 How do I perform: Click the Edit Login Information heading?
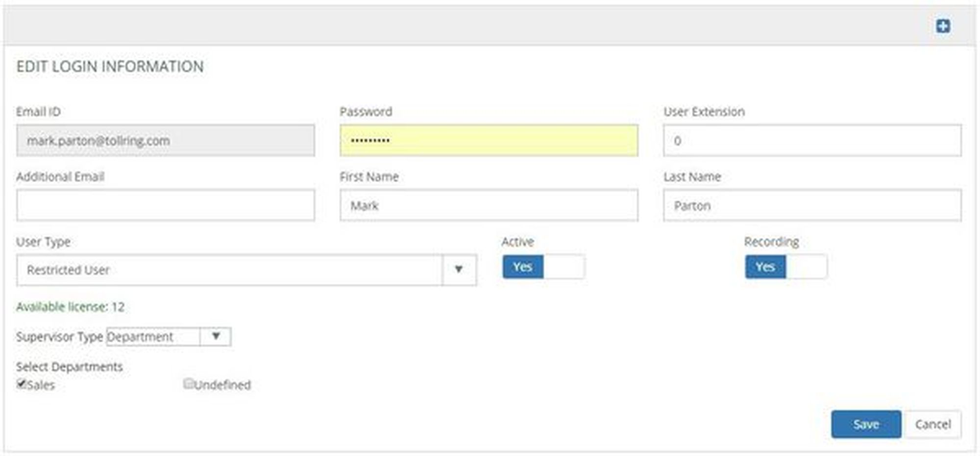point(110,66)
